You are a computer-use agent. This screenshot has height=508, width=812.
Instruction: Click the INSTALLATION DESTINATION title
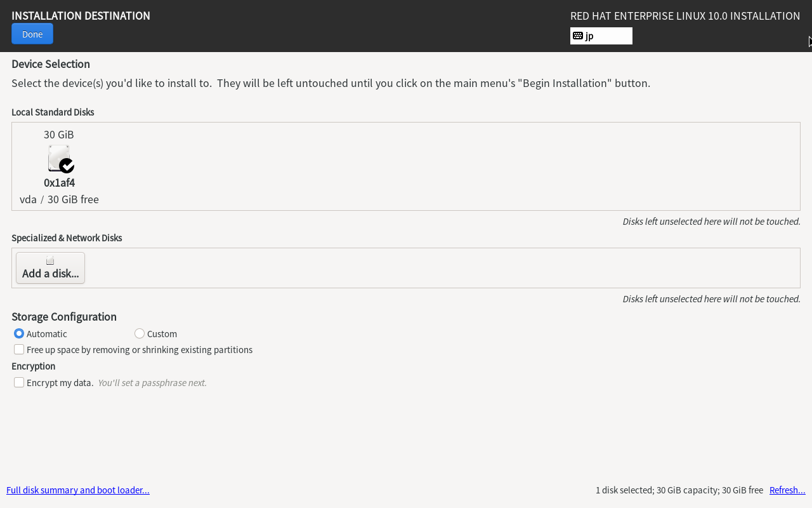pyautogui.click(x=81, y=16)
